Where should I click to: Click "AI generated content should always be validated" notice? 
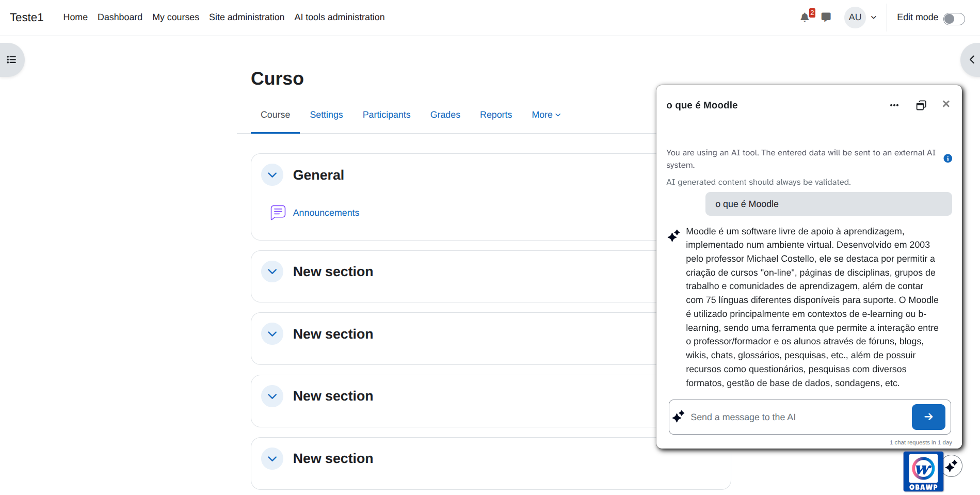[x=759, y=182]
